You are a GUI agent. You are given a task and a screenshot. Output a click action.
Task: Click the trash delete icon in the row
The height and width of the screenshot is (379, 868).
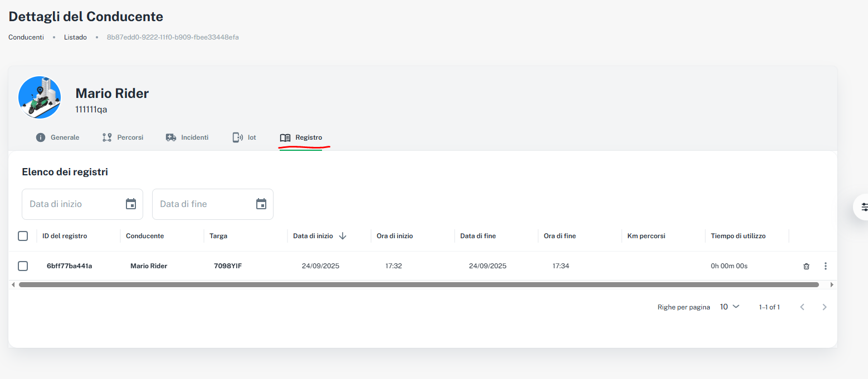tap(806, 267)
